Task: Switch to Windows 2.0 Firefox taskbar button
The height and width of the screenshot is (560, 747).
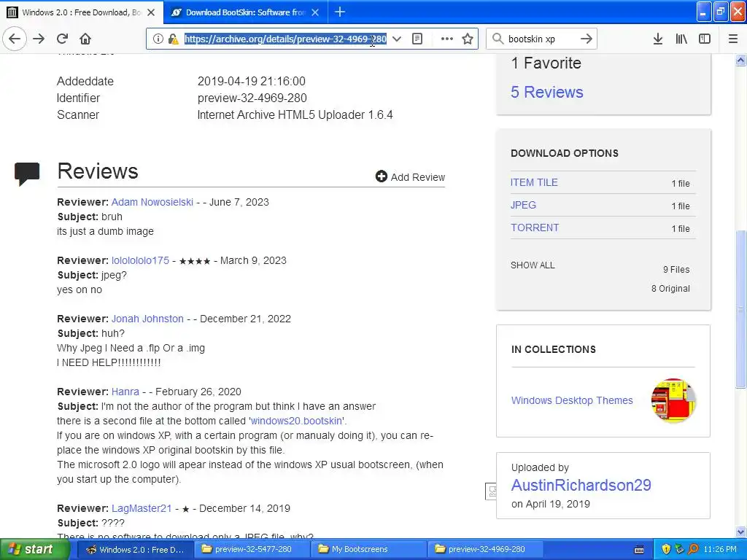Action: pos(134,550)
